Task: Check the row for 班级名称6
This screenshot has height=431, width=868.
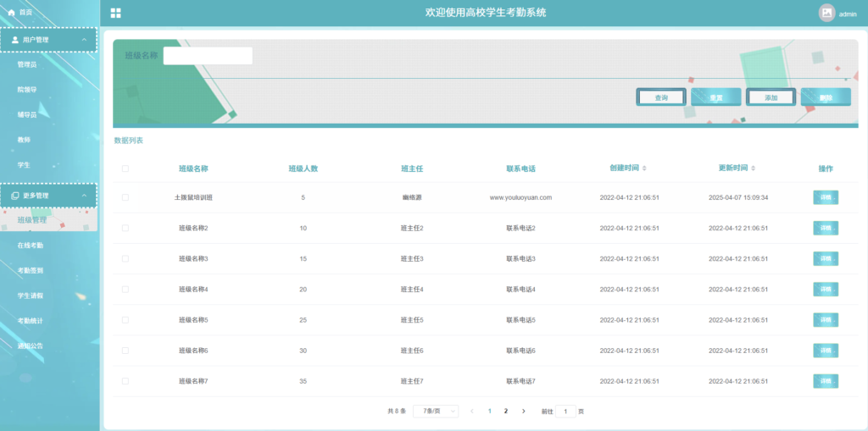Action: click(x=125, y=351)
